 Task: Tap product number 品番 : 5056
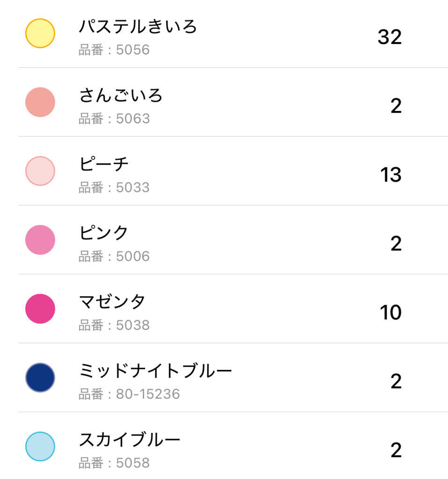click(x=114, y=50)
